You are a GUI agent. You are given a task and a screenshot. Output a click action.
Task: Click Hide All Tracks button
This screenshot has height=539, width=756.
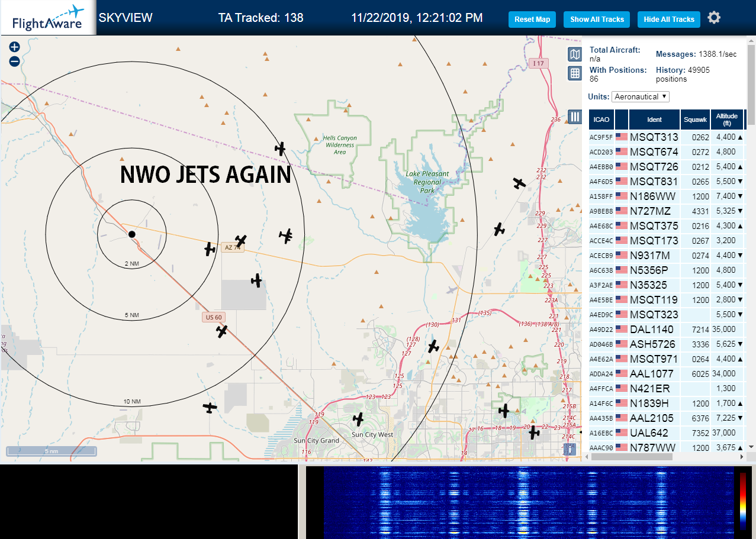(669, 20)
